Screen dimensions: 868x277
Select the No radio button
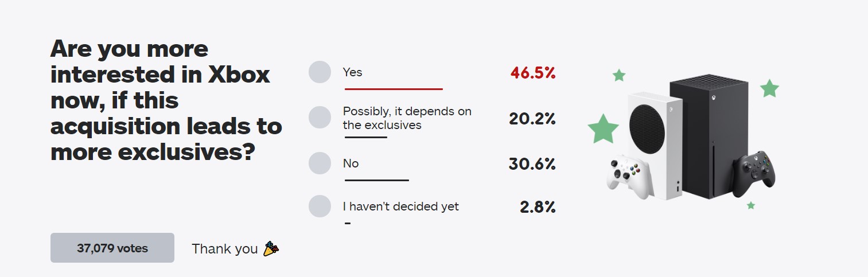(320, 163)
